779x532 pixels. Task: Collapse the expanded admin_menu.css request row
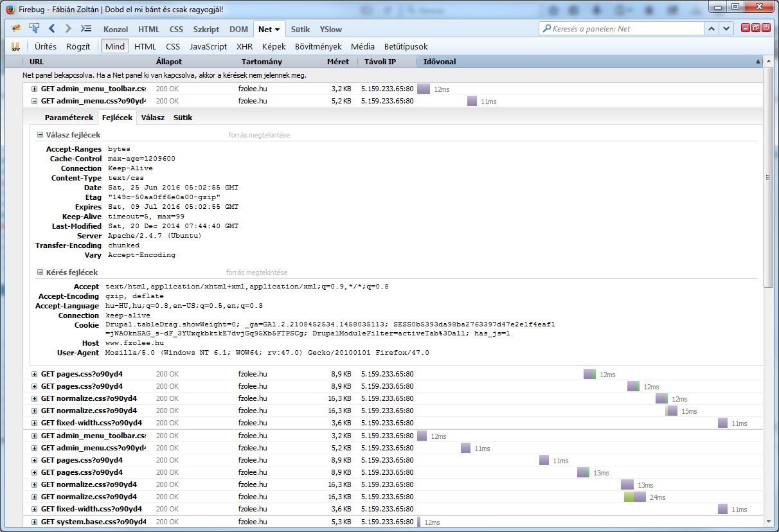coord(34,101)
